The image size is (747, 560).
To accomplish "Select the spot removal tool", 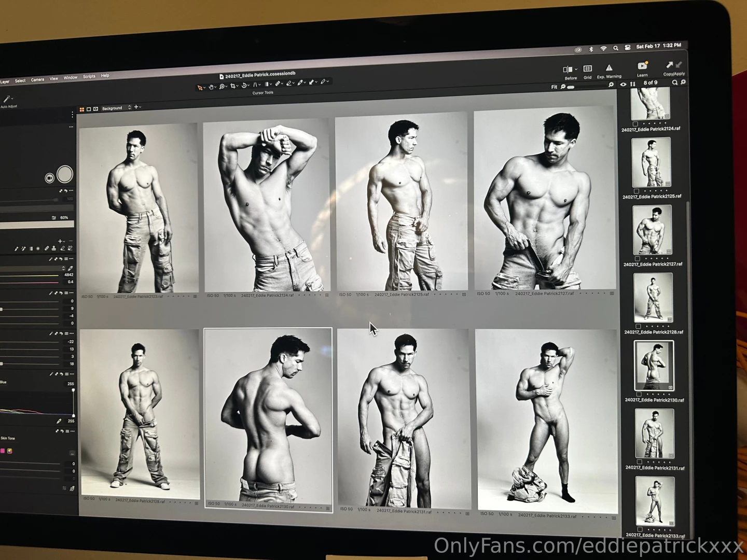I will pos(278,84).
